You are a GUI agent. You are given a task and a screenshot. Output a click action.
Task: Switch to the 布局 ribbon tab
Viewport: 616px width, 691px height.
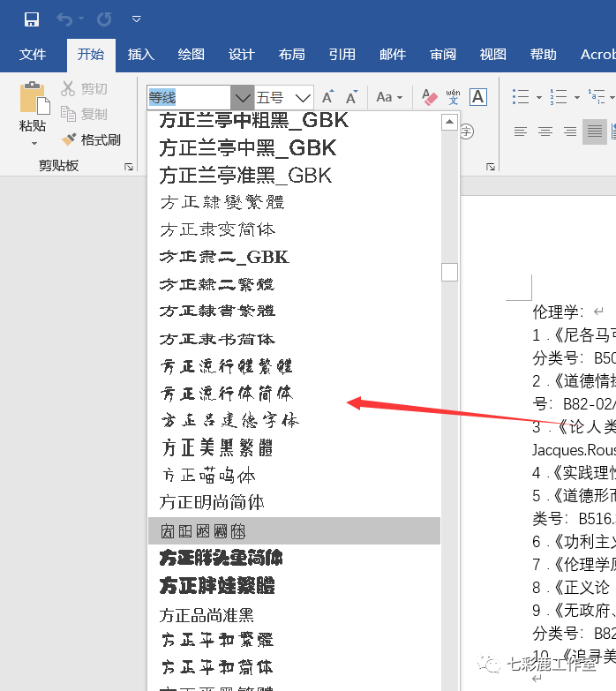(x=292, y=55)
